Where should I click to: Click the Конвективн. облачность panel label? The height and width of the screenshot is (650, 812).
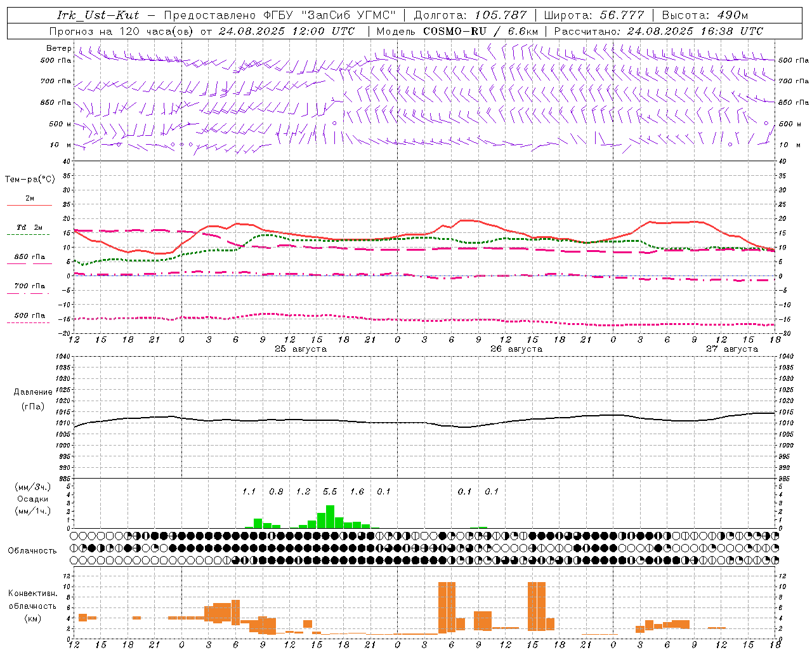tap(32, 600)
